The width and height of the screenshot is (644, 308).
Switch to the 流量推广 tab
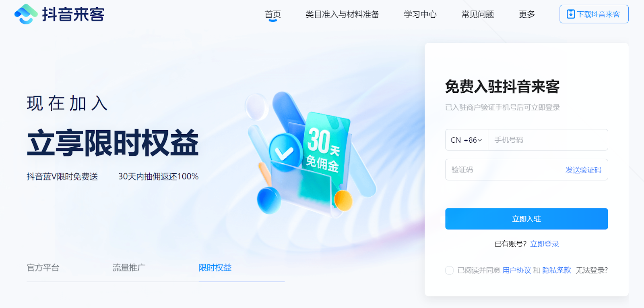(129, 268)
